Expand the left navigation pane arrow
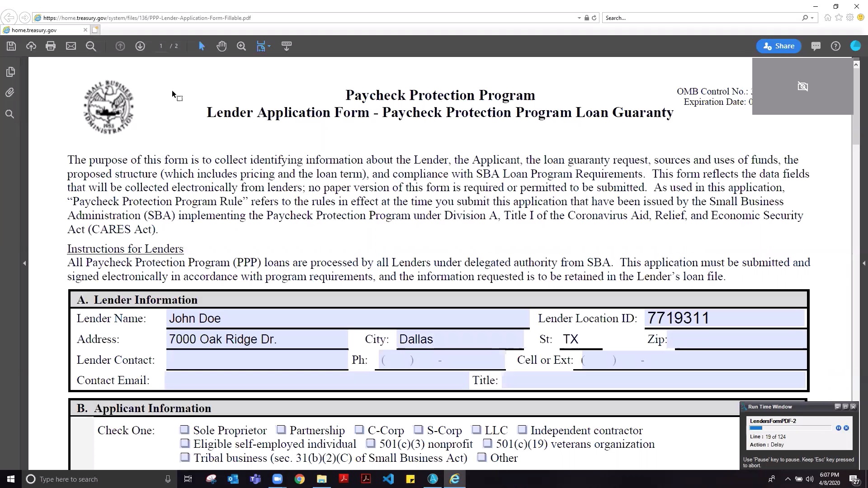868x488 pixels. pyautogui.click(x=24, y=263)
